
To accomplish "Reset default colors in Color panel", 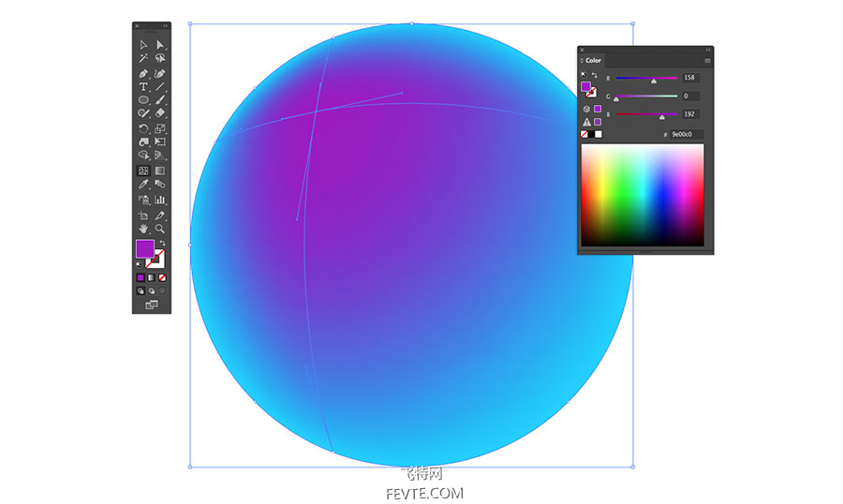I will pyautogui.click(x=584, y=75).
